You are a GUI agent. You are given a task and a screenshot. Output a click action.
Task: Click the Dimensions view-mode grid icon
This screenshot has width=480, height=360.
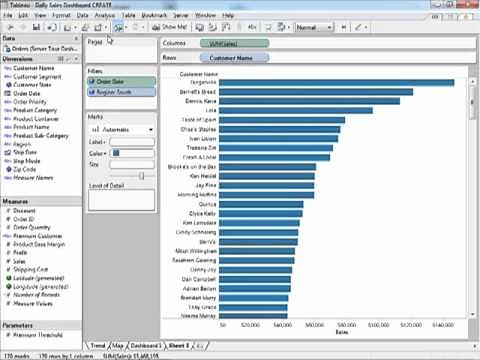pos(61,59)
